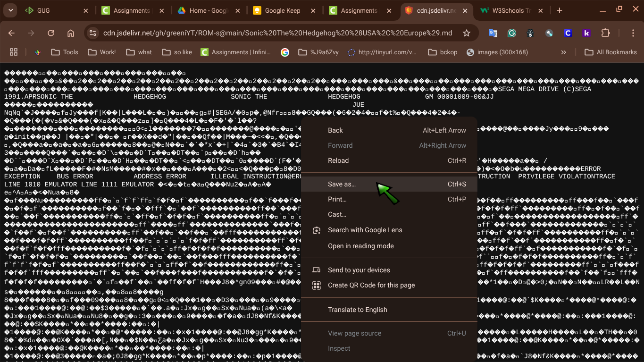Viewport: 644px width, 362px height.
Task: Open the site information icon in address bar
Action: point(92,33)
